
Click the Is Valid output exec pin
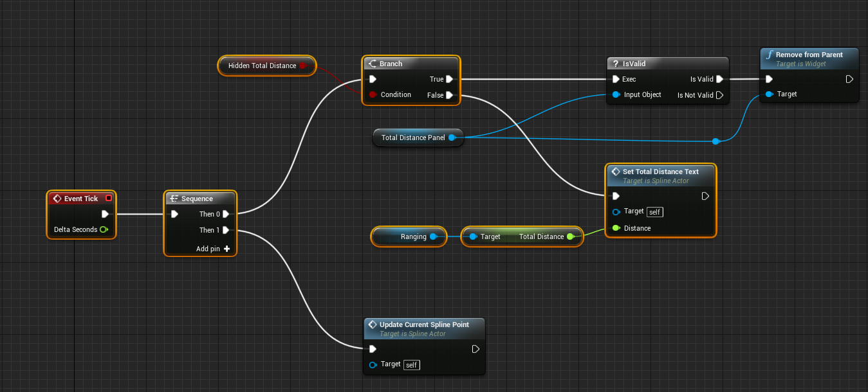point(719,79)
